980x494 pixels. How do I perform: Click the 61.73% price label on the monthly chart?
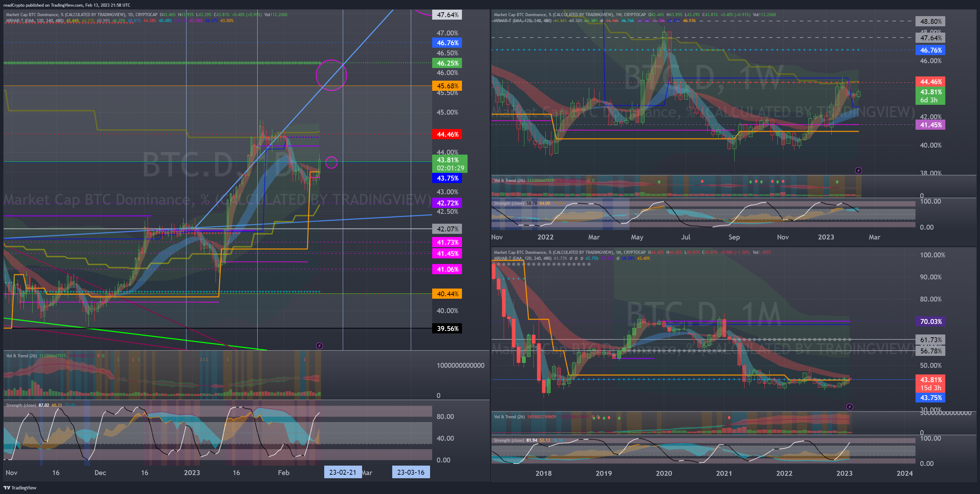(x=930, y=339)
